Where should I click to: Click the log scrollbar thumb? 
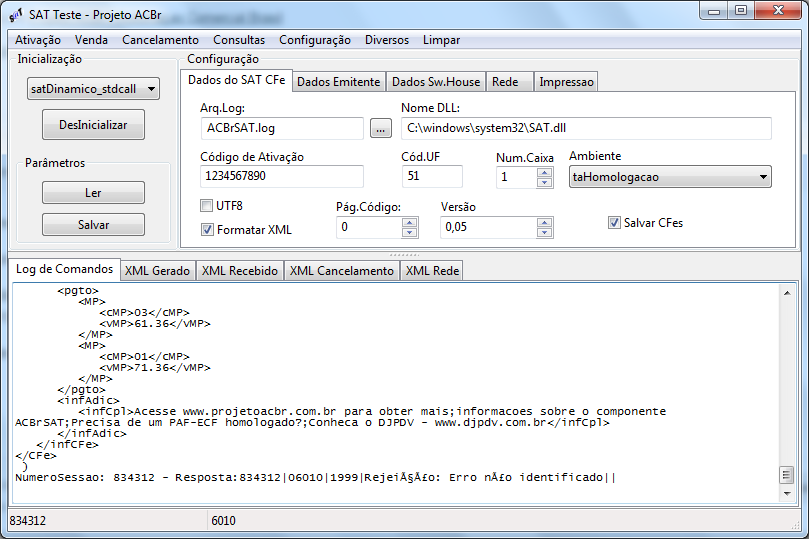787,475
